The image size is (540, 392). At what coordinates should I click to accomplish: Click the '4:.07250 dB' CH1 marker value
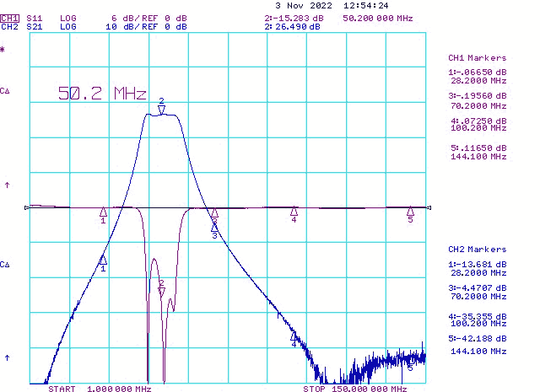tap(478, 121)
